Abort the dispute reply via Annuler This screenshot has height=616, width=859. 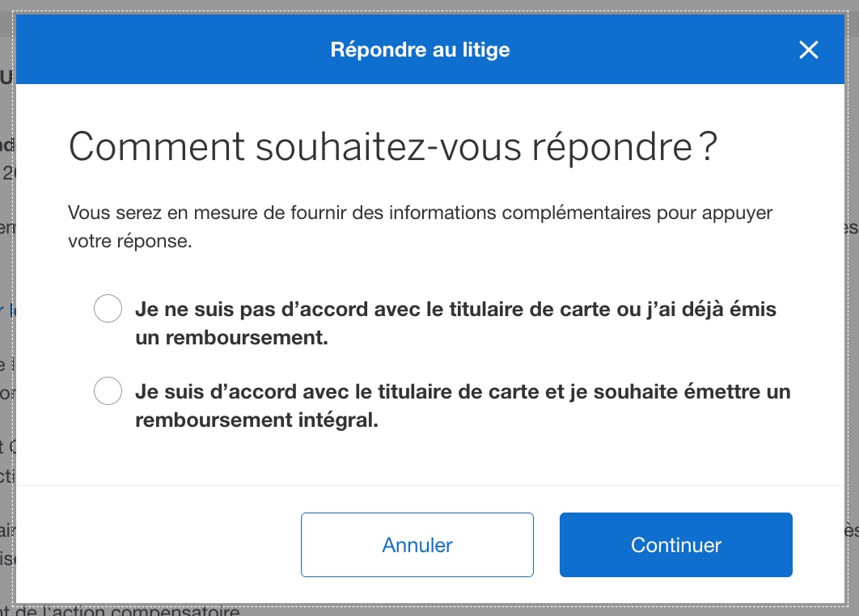[417, 545]
